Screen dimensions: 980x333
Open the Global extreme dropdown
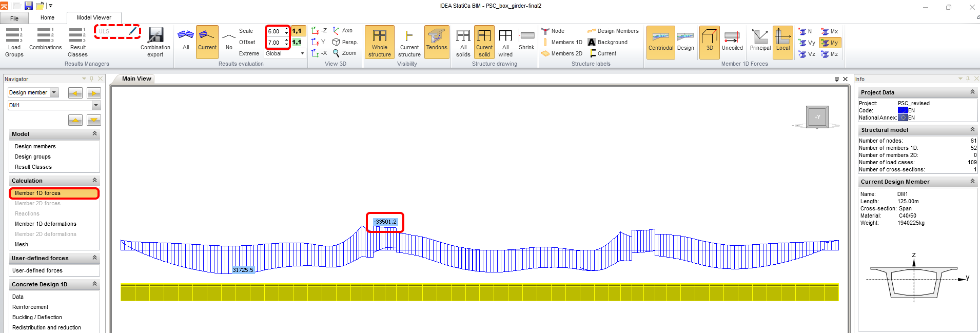click(x=302, y=53)
